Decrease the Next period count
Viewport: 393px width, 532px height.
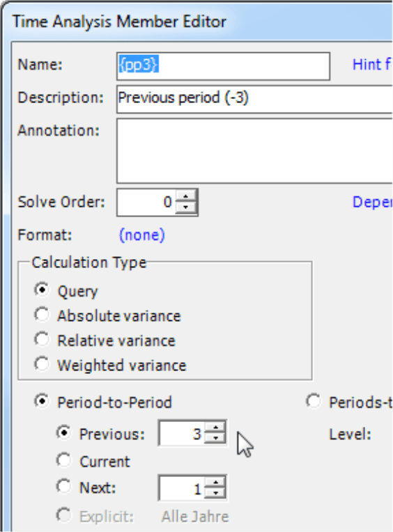pos(215,493)
